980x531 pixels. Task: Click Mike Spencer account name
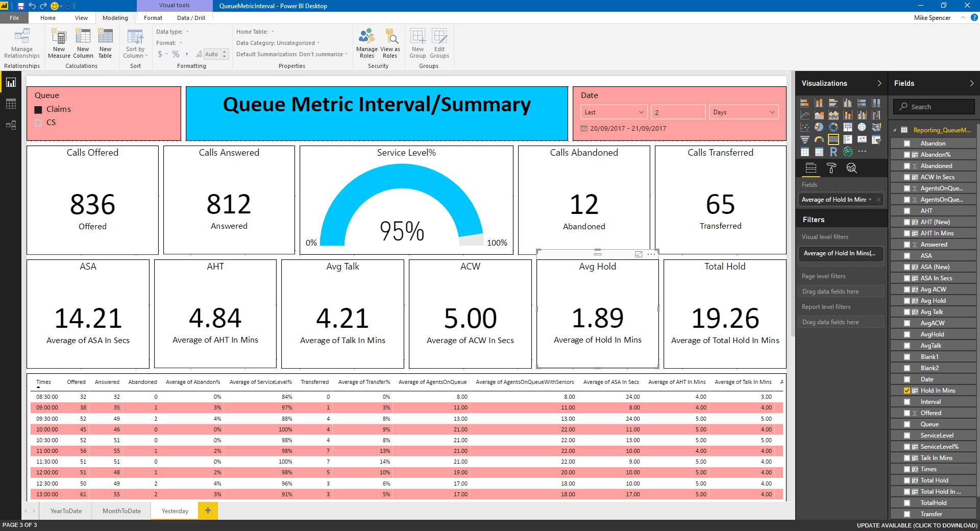tap(932, 18)
